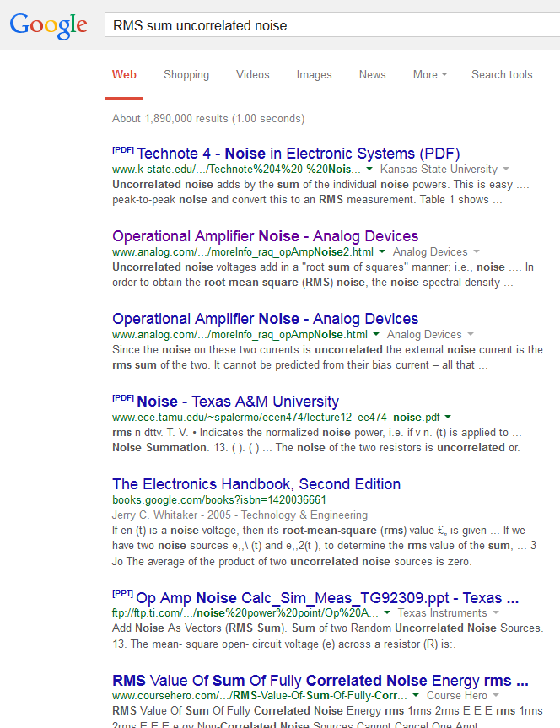560x728 pixels.
Task: Switch to the Videos tab
Action: click(253, 75)
